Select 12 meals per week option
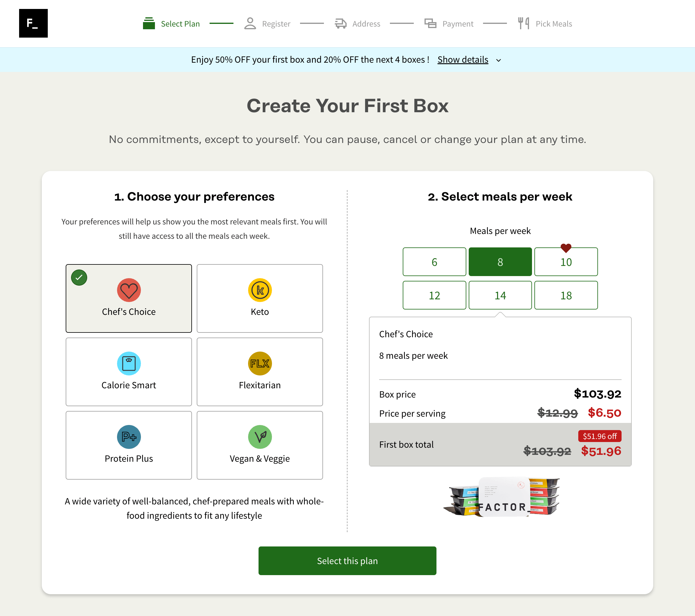 pyautogui.click(x=435, y=295)
